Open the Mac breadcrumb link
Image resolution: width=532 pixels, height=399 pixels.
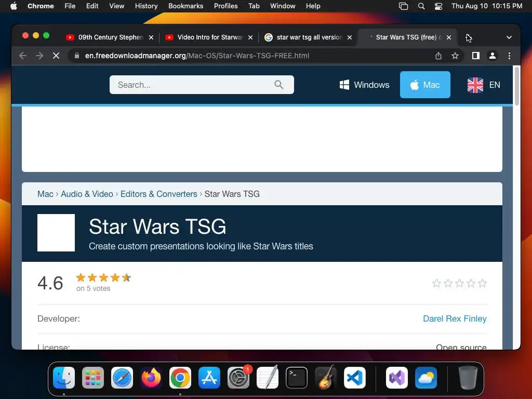46,194
